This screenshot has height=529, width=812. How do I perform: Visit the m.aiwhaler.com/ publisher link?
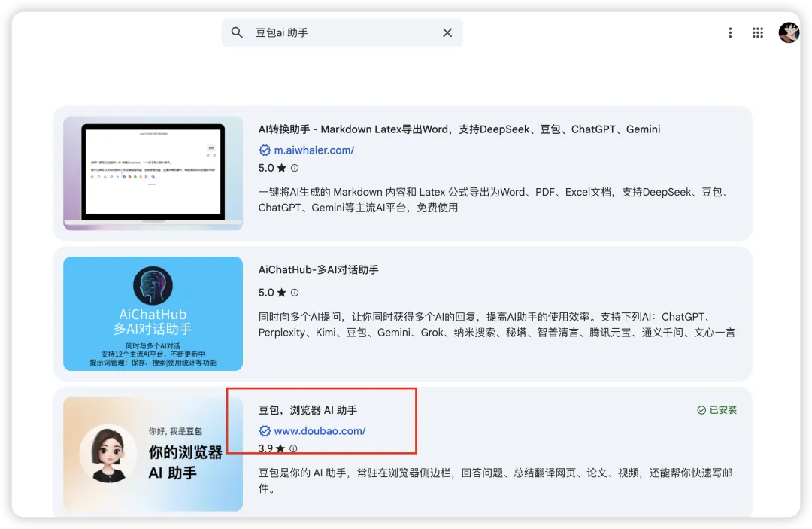[x=314, y=150]
